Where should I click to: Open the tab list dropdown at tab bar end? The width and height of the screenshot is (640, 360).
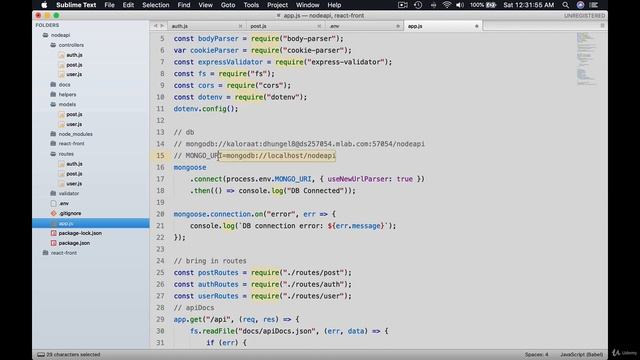click(602, 26)
